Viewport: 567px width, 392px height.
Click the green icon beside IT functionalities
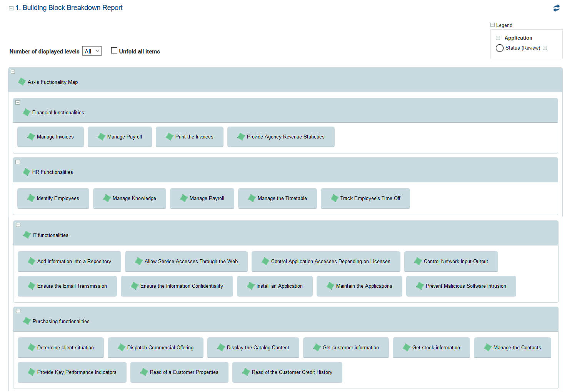point(27,235)
